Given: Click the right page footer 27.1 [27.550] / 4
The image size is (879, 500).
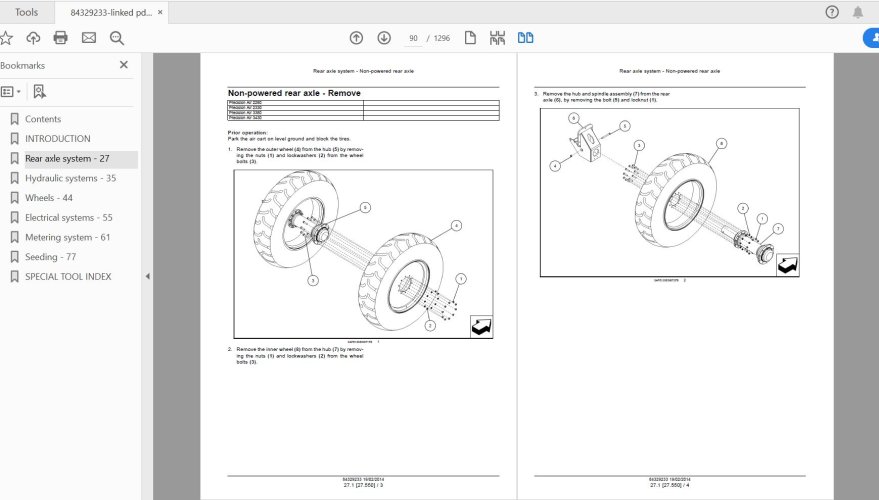Looking at the screenshot, I should 669,485.
